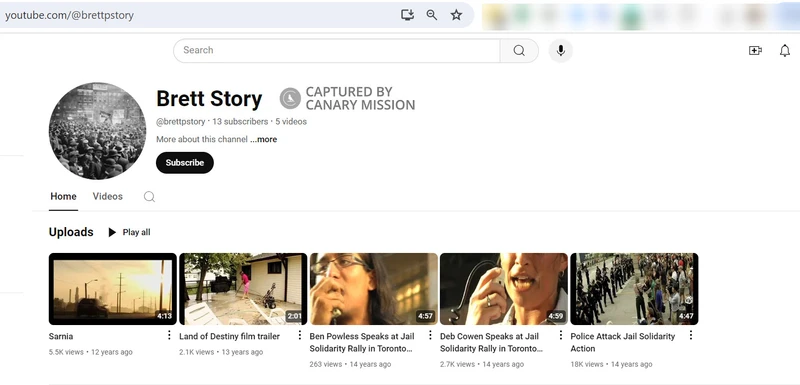Open options menu for Ben Powless video
Screen dimensions: 800x385
tap(430, 335)
